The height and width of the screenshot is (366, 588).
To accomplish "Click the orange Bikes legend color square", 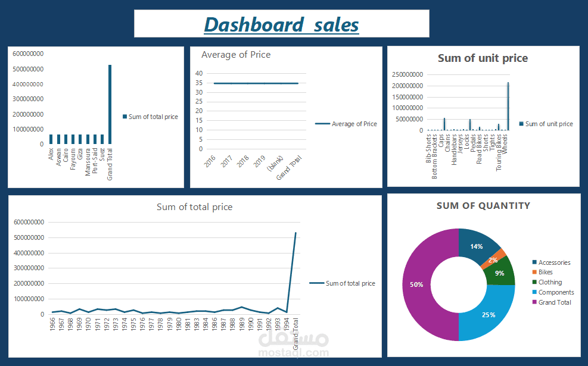I will pyautogui.click(x=534, y=272).
